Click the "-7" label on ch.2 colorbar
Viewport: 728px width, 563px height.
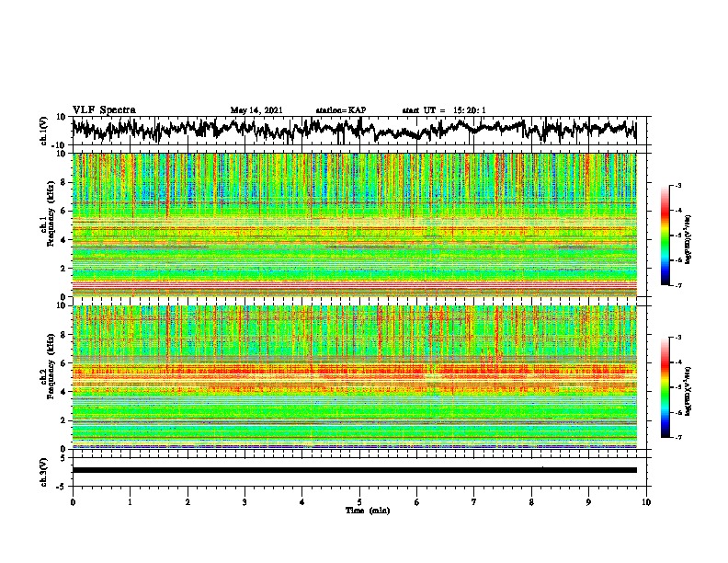point(677,437)
